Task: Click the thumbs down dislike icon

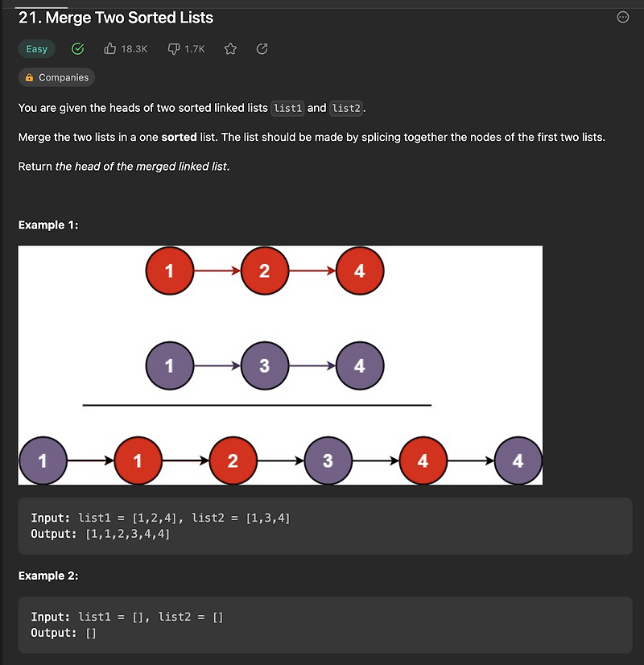Action: pos(174,49)
